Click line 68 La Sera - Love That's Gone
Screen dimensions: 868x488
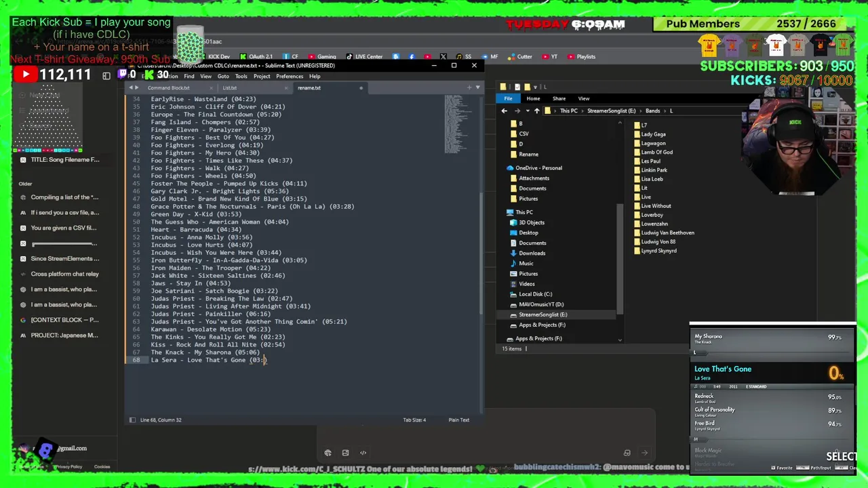point(208,360)
